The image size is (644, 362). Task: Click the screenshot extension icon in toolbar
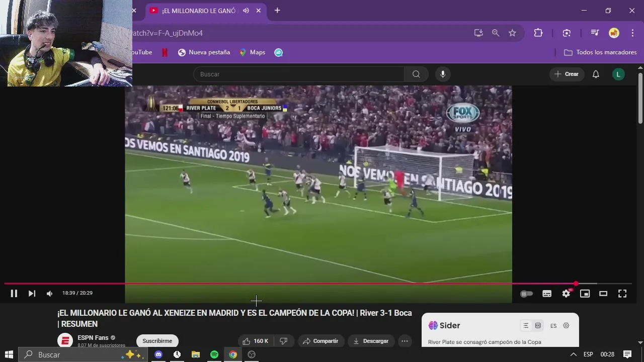click(x=567, y=33)
